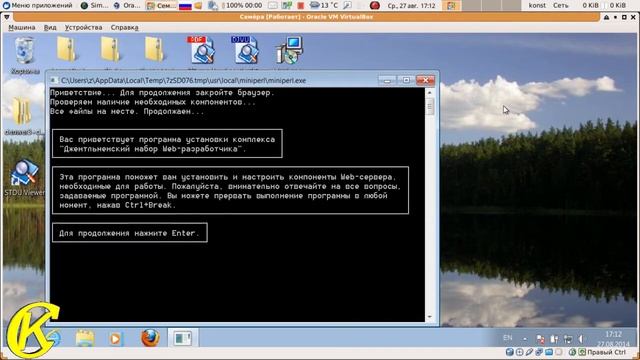Click the VirtualBox shared folders status icon
640x360 pixels.
tap(549, 352)
